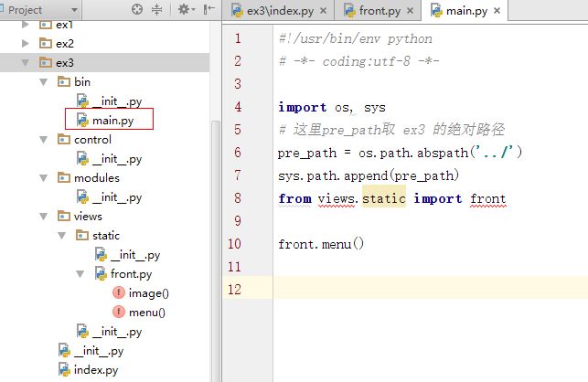
Task: Click the static folder icon
Action: [x=82, y=236]
